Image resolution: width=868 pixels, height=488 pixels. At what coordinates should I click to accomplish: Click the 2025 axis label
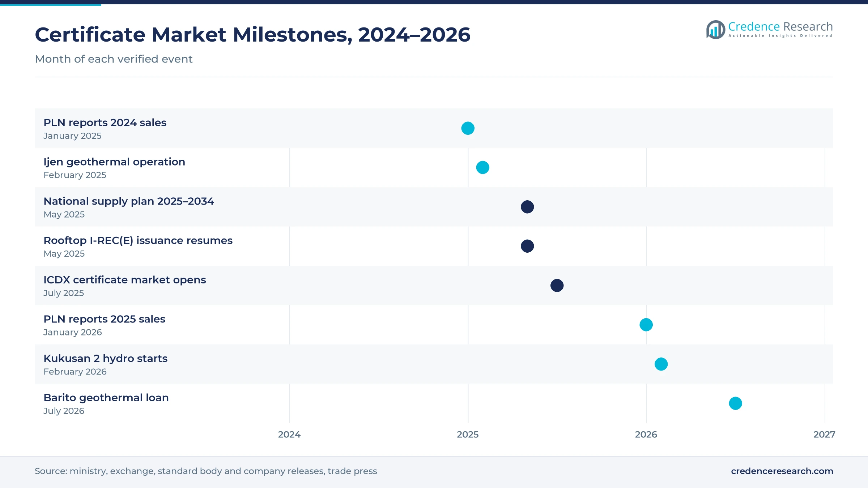pyautogui.click(x=468, y=435)
